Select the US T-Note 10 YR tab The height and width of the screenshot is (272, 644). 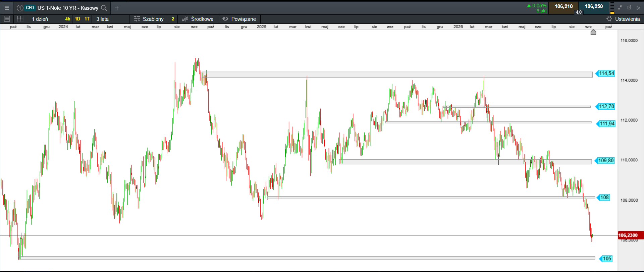pyautogui.click(x=62, y=8)
